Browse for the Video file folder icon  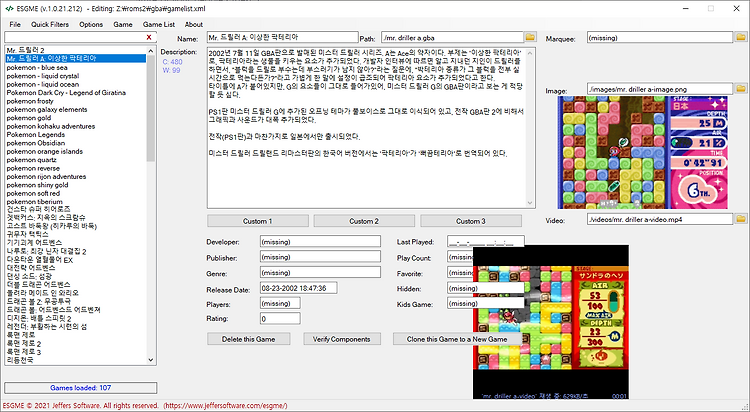pos(740,219)
